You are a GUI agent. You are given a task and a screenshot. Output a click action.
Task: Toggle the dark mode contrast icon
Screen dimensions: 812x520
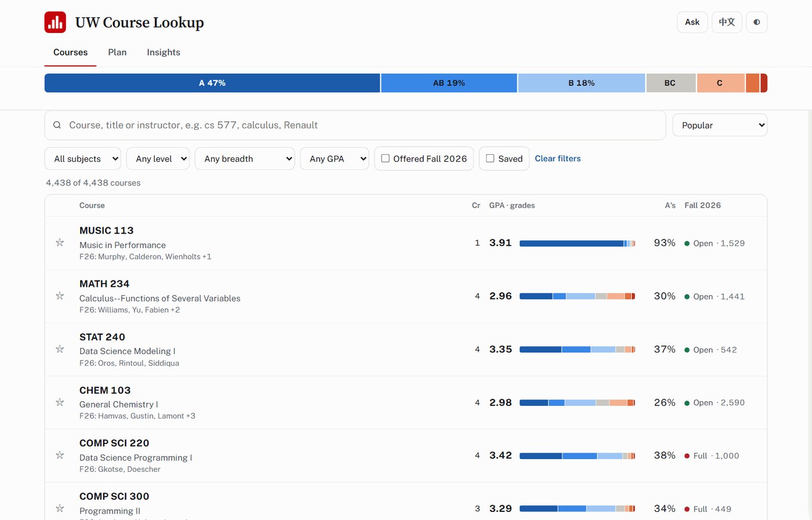click(x=756, y=22)
